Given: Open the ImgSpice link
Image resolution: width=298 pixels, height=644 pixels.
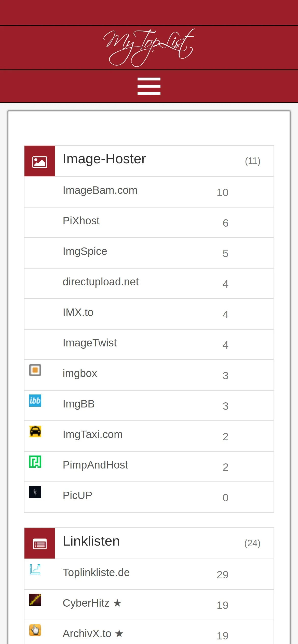Looking at the screenshot, I should tap(85, 251).
